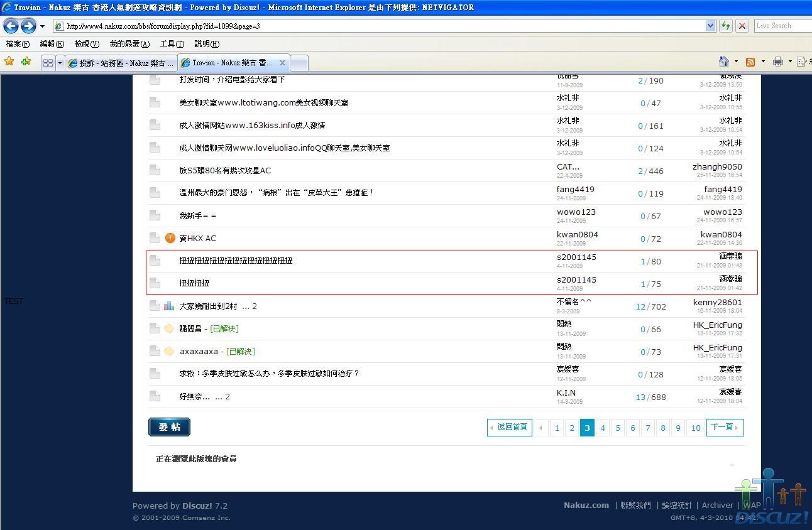Image resolution: width=812 pixels, height=530 pixels.
Task: Go to page 10 in pagination
Action: [696, 428]
